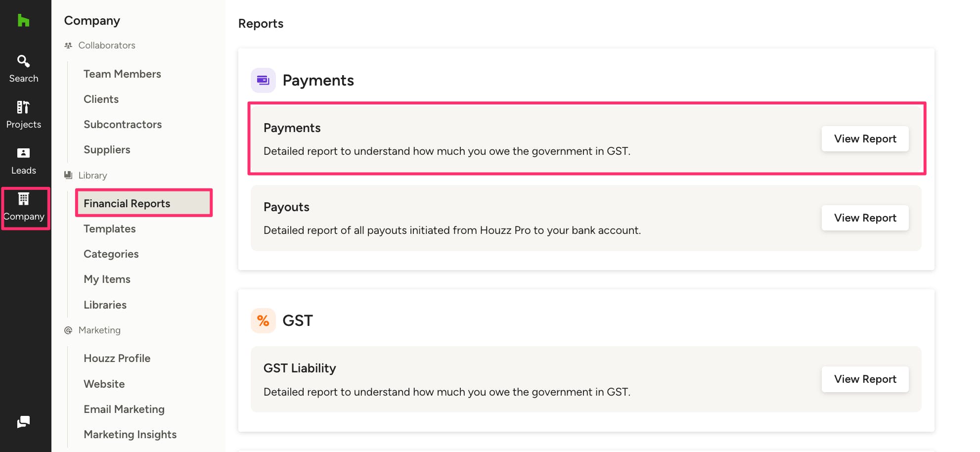Screen dimensions: 980x452
Task: Open the chat messages icon
Action: (x=23, y=422)
